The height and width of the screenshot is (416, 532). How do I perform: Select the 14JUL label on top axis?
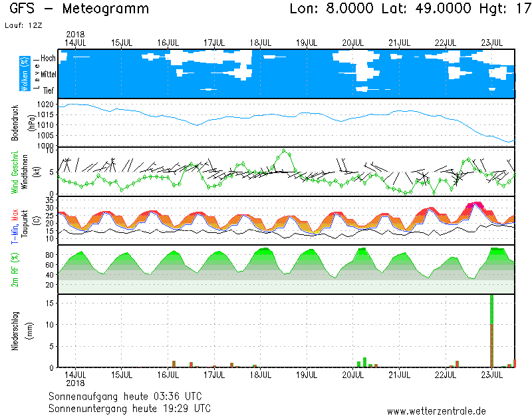pyautogui.click(x=75, y=43)
